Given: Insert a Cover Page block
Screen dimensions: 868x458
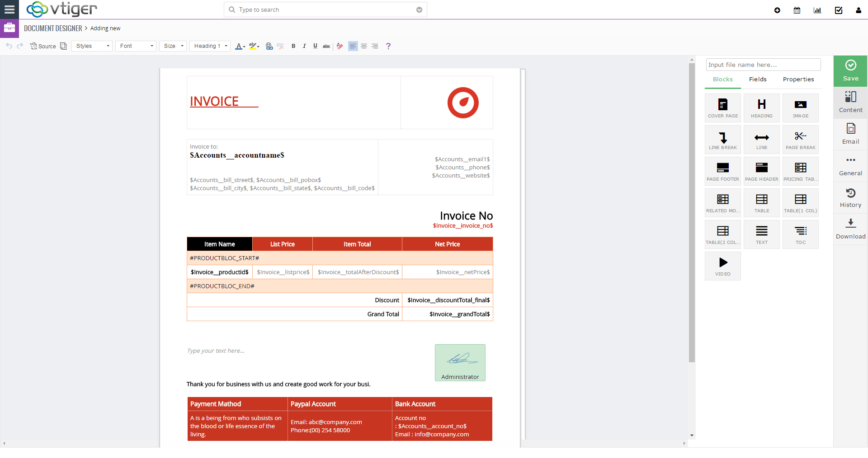Looking at the screenshot, I should [x=722, y=107].
